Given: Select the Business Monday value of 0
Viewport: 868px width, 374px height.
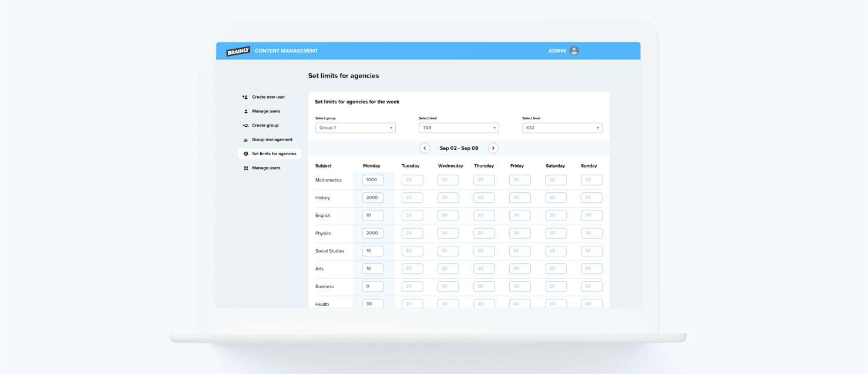Looking at the screenshot, I should (372, 286).
